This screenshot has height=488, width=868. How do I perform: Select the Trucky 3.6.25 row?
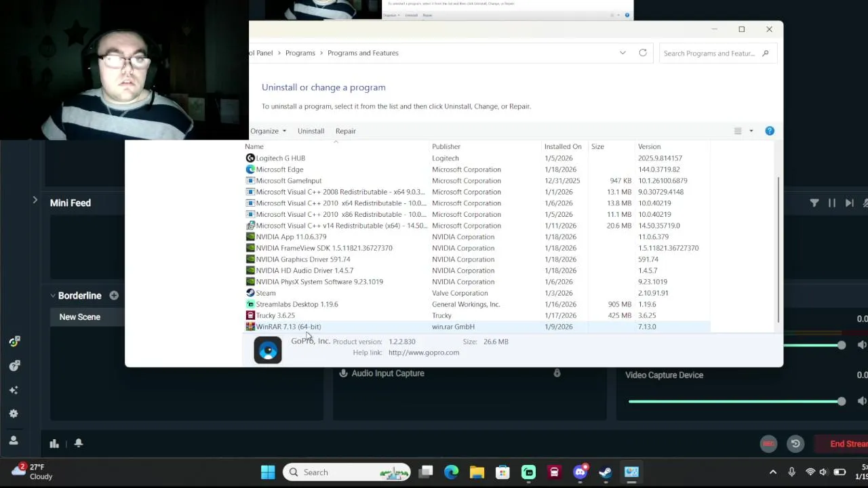click(x=477, y=316)
